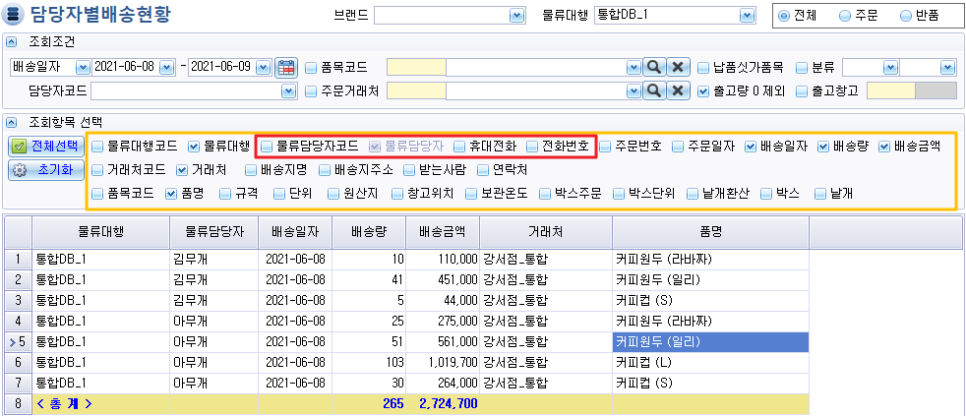Check the 물류담당자코드 column checkbox
966x416 pixels.
tap(266, 146)
